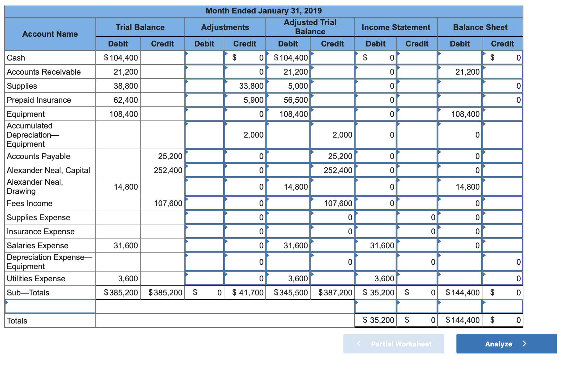This screenshot has width=587, height=392.
Task: Click the left chevron icon on Partial Worksheet
Action: [358, 344]
